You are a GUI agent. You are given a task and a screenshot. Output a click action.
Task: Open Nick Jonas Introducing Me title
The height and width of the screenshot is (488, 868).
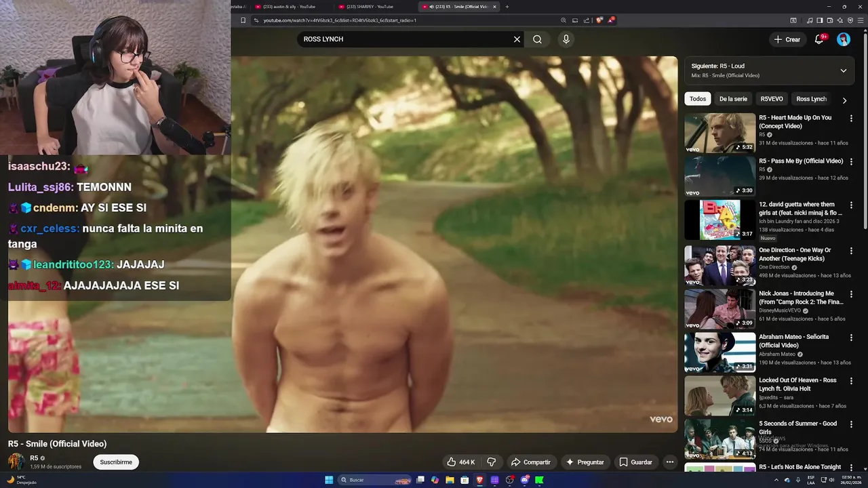coord(801,298)
